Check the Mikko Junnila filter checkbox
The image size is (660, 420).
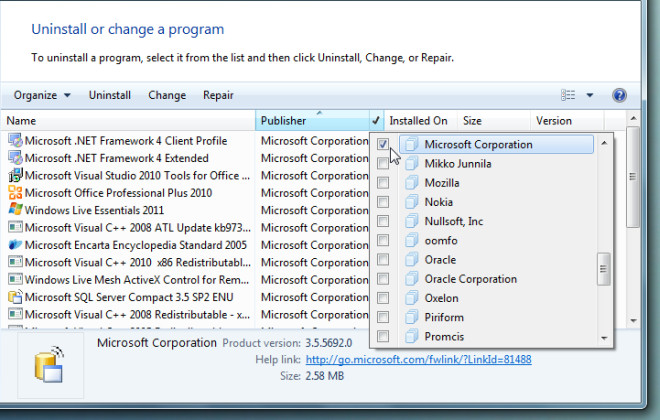pos(383,164)
